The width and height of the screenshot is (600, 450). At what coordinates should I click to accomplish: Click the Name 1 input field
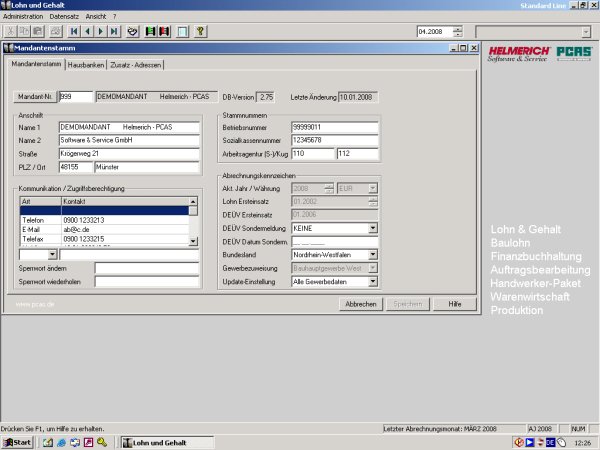129,127
